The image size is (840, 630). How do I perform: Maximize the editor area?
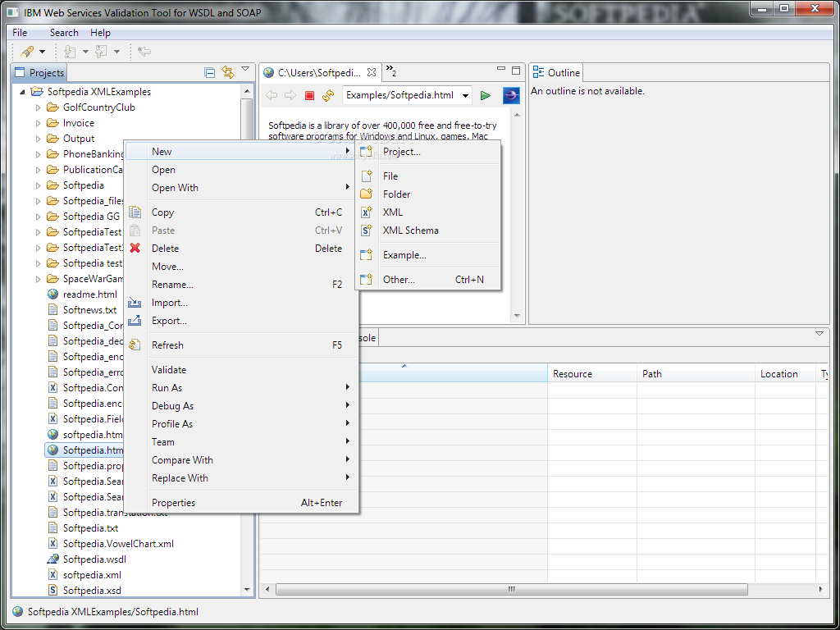click(516, 71)
